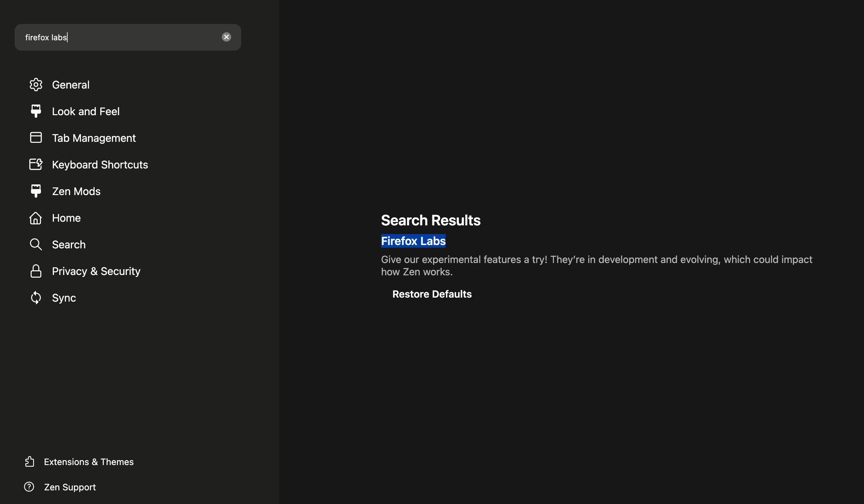Click the Zen Mods brush icon
This screenshot has width=864, height=504.
coord(36,191)
